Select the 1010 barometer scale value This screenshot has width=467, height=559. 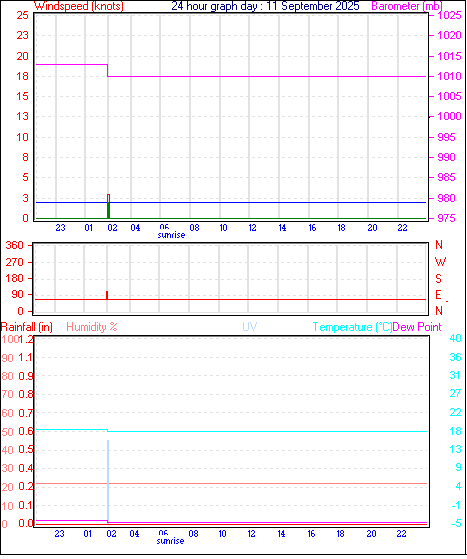[x=449, y=76]
